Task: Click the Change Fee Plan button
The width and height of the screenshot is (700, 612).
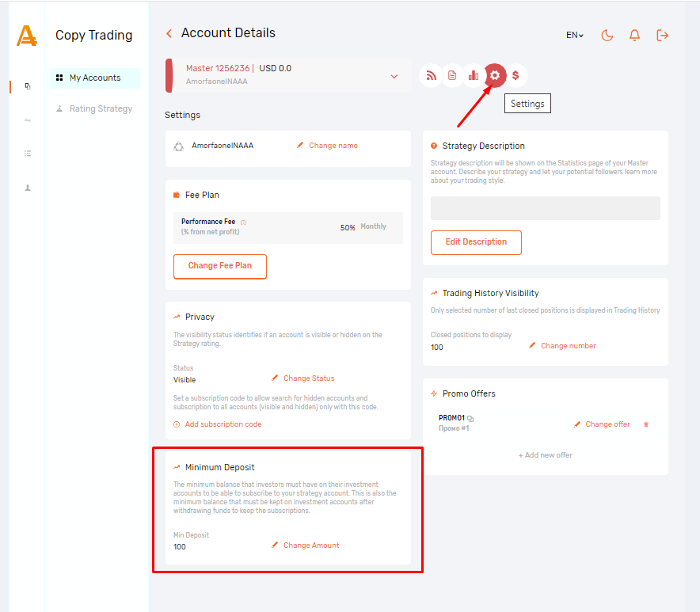Action: tap(220, 266)
